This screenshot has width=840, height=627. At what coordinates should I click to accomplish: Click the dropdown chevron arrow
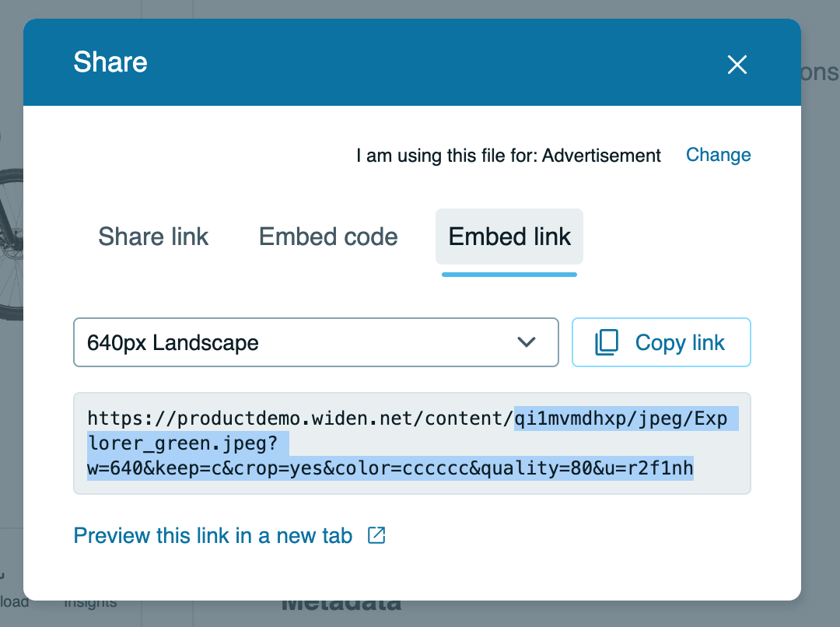point(527,342)
